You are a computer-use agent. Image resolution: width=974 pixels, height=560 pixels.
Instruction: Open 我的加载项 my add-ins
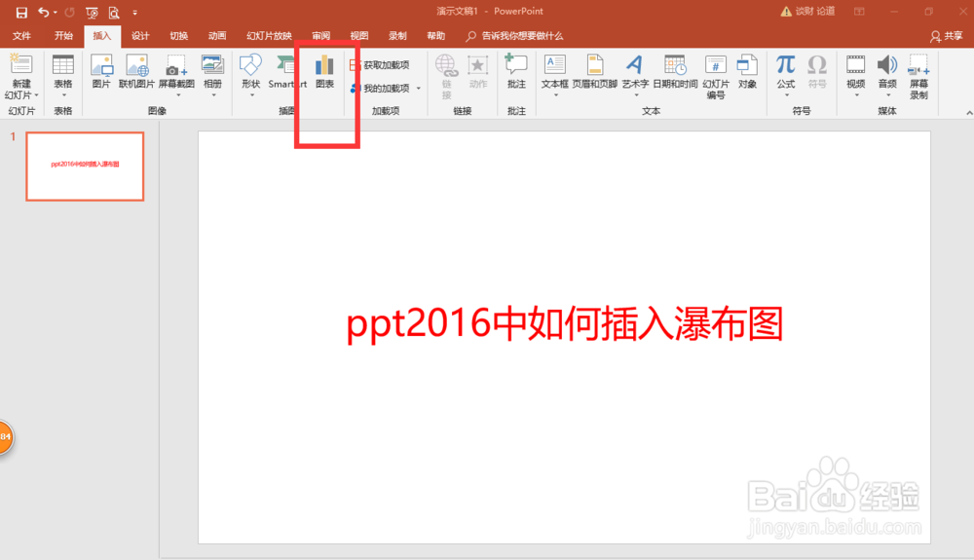tap(380, 89)
